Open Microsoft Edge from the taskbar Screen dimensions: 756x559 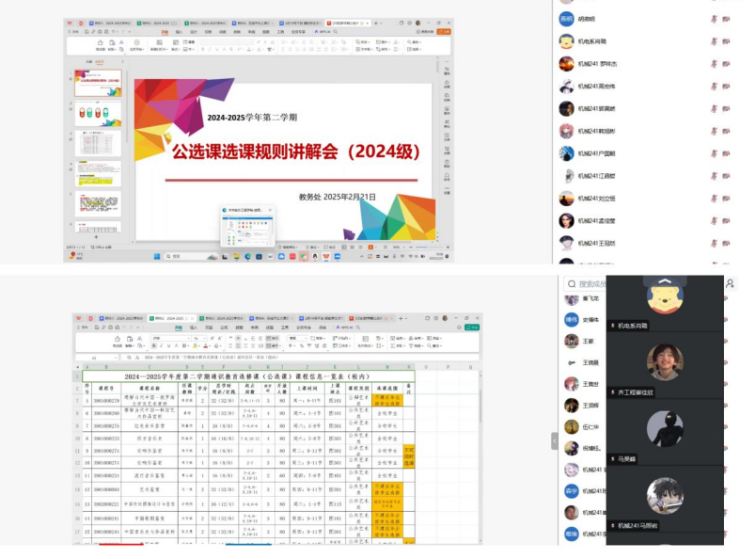(247, 256)
